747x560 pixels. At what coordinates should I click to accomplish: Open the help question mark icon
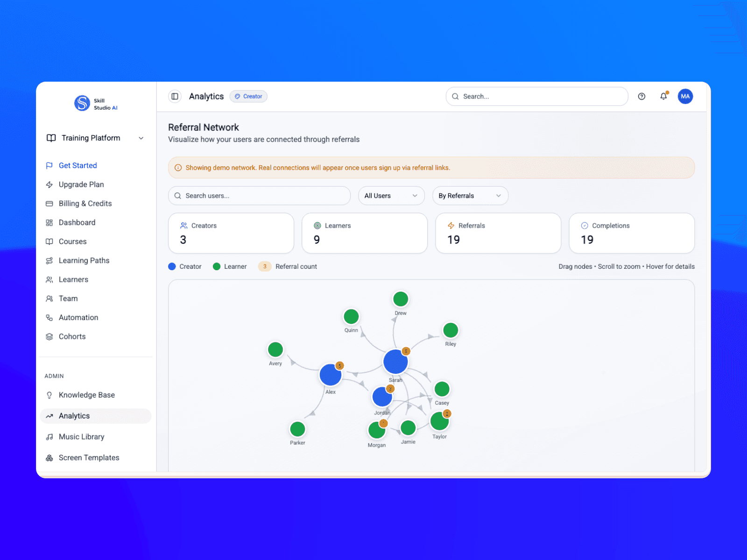pyautogui.click(x=641, y=97)
